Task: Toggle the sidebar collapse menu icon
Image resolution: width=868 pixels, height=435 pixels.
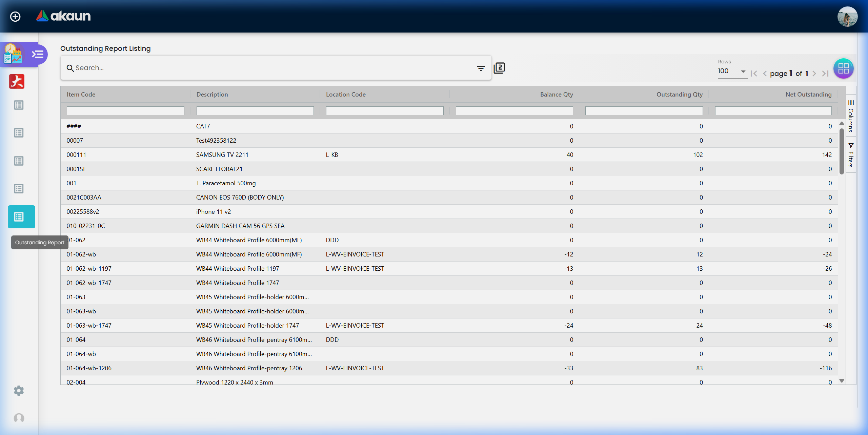Action: (x=37, y=54)
